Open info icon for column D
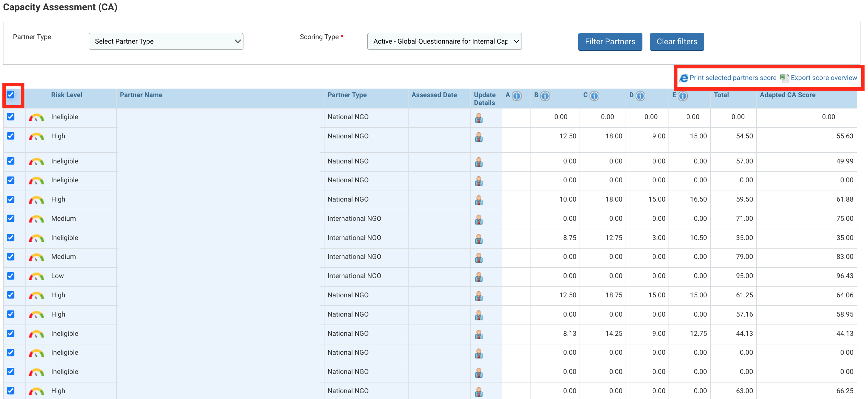This screenshot has height=399, width=868. (640, 96)
